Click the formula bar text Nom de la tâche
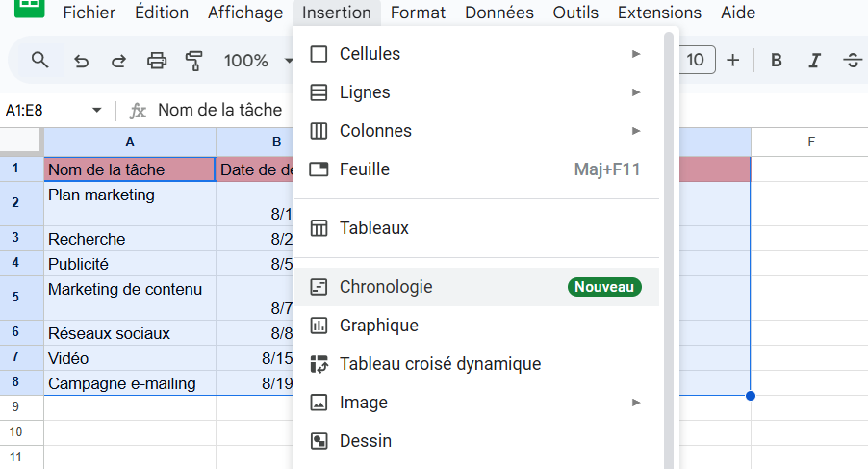 click(x=219, y=110)
